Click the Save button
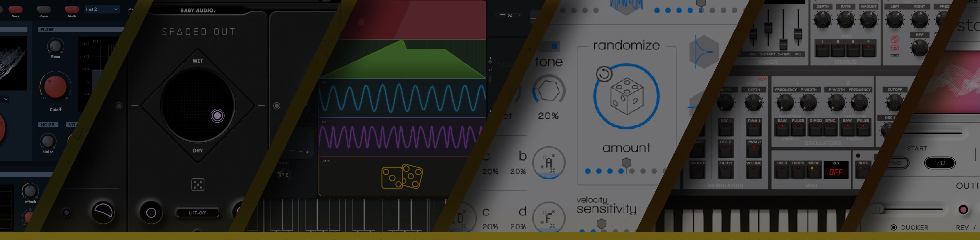 click(x=16, y=9)
